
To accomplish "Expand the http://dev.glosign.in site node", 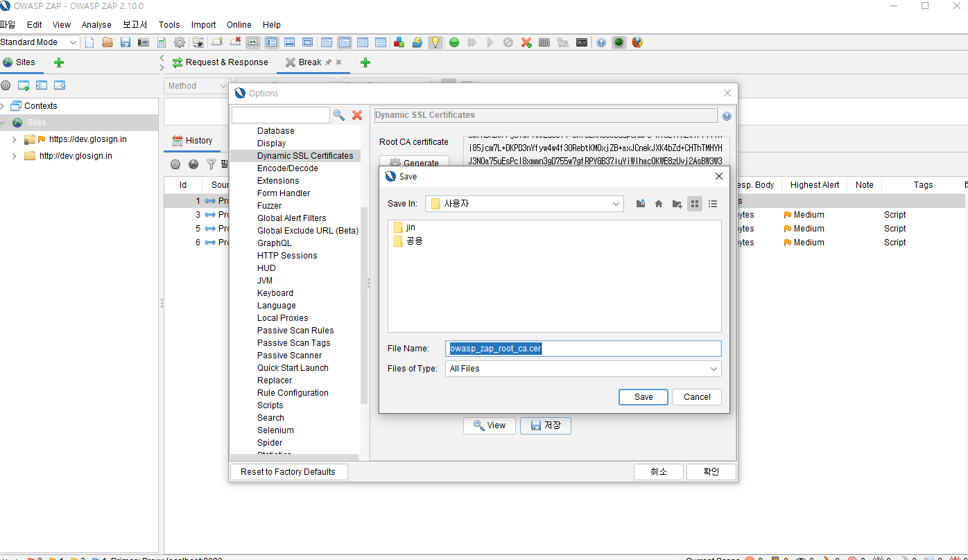I will (15, 156).
